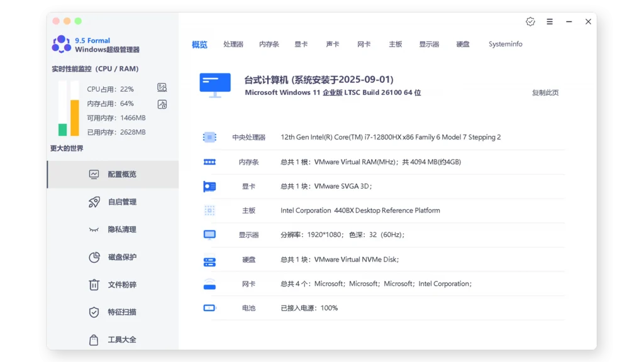View the Systeminfo tab
644x362 pixels.
506,44
